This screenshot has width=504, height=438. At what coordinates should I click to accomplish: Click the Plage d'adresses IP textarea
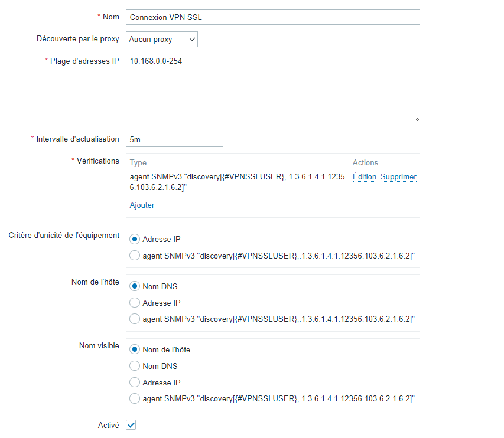tap(272, 88)
